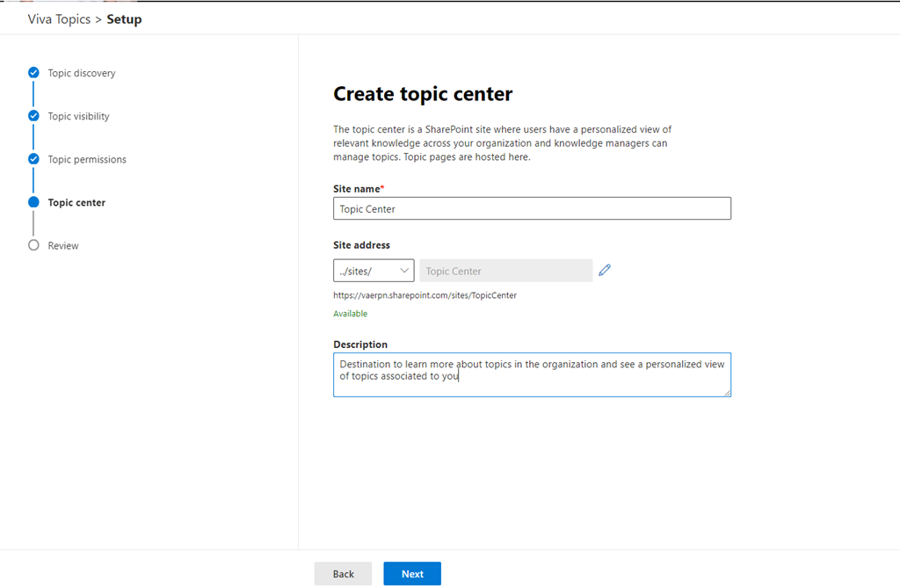Click into the Description text area
The height and width of the screenshot is (588, 900).
(532, 374)
